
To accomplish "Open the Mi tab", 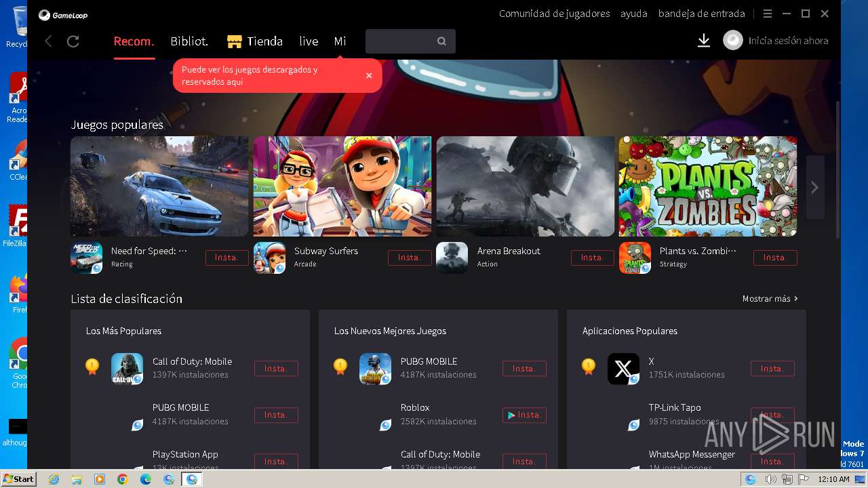I will (x=340, y=41).
